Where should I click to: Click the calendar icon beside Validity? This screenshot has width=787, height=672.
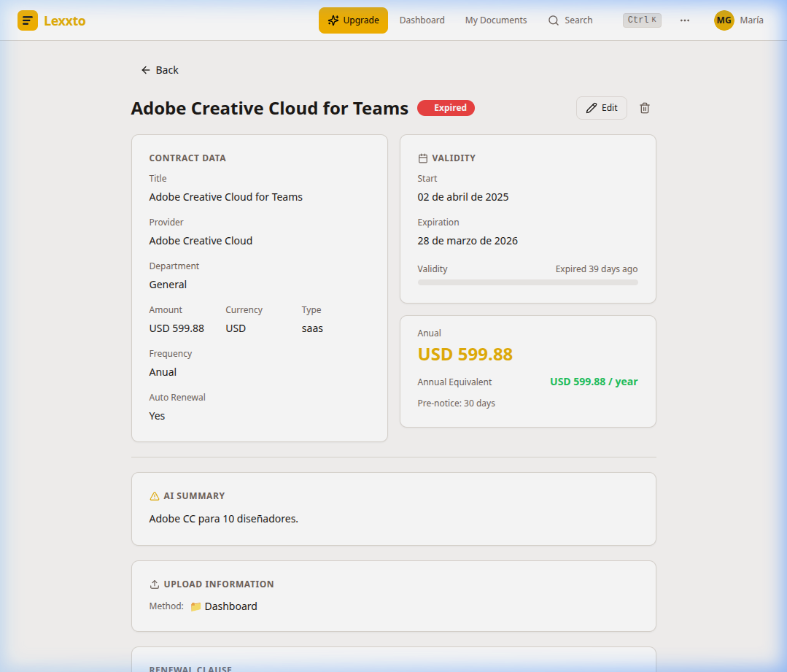tap(422, 158)
